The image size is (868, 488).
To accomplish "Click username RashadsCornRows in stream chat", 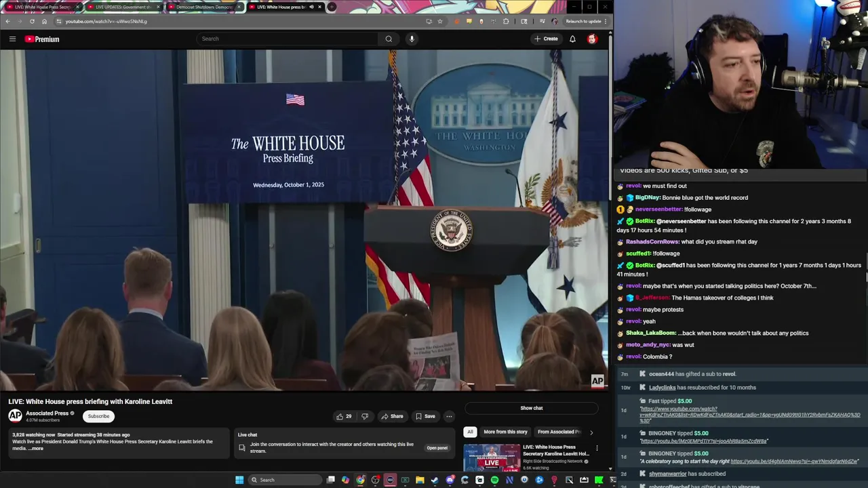I will point(652,242).
